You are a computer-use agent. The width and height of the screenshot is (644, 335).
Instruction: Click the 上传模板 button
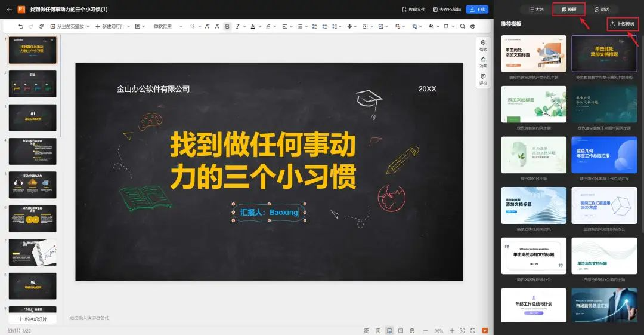coord(623,24)
